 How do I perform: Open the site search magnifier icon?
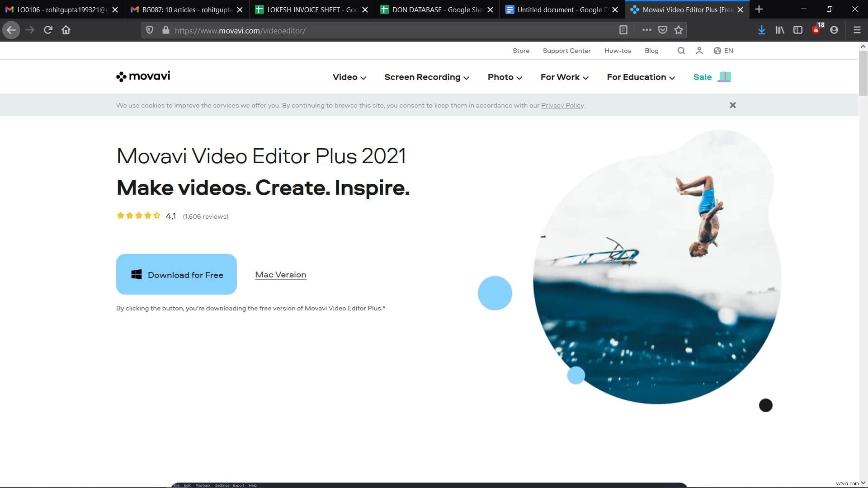(x=681, y=51)
